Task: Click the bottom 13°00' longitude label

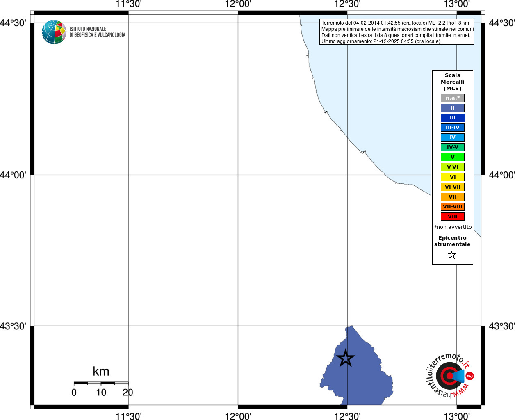Action: 457,416
